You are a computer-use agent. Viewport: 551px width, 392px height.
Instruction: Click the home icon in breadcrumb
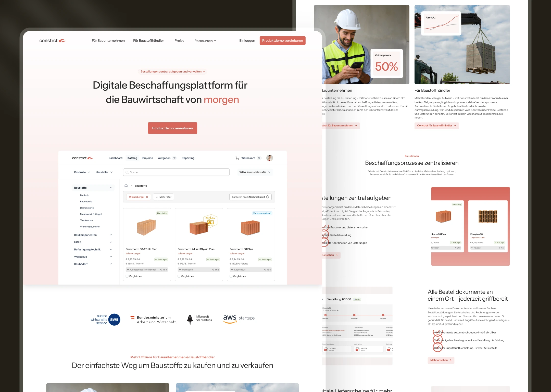(x=126, y=186)
